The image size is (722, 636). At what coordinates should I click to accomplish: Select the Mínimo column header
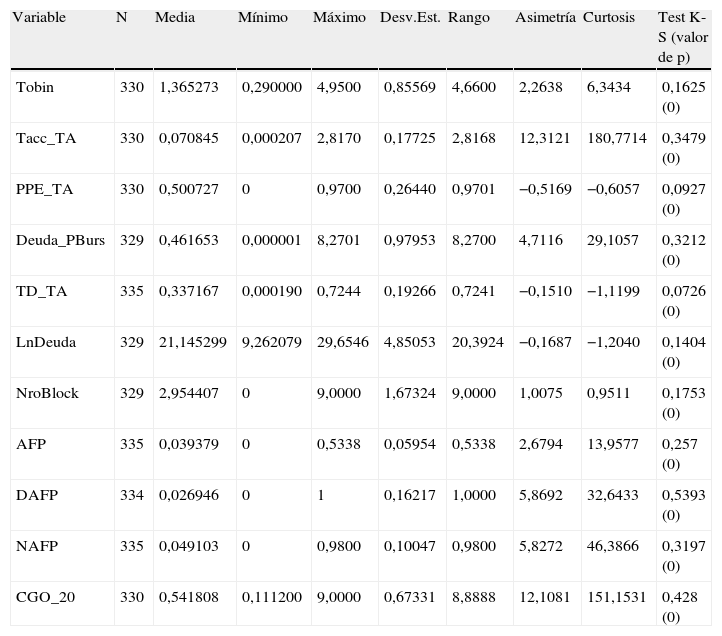[261, 18]
